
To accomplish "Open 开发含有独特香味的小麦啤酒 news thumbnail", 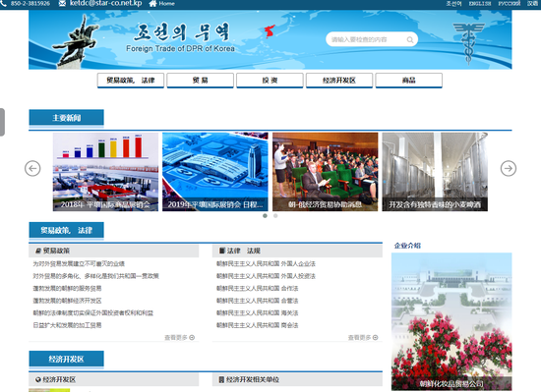I will [435, 172].
